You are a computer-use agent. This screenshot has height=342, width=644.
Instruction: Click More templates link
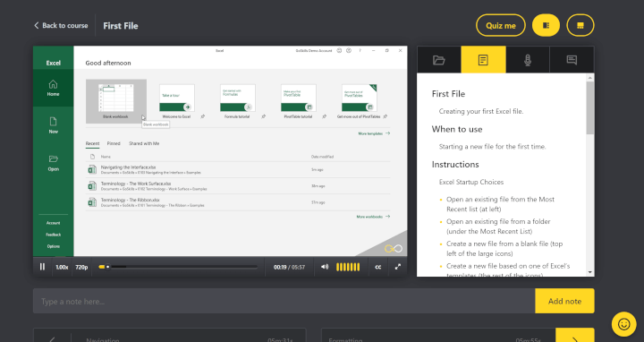pos(374,133)
